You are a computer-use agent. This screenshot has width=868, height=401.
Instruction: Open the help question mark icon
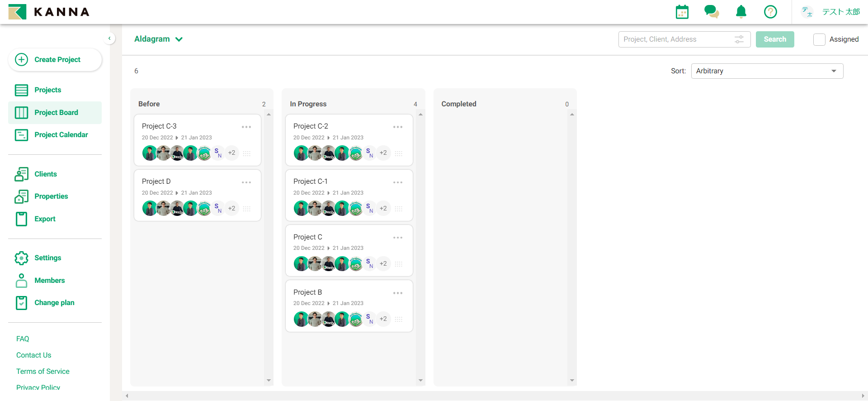[770, 12]
